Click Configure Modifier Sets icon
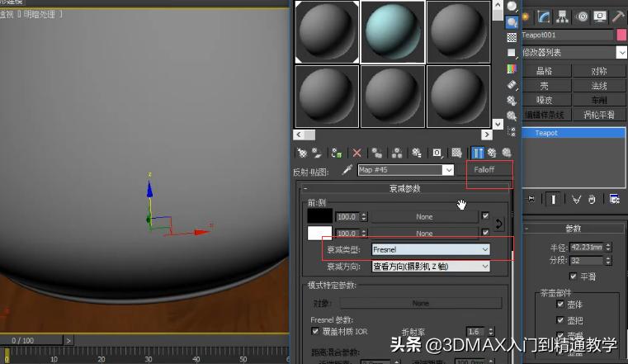This screenshot has width=628, height=364. 614,199
